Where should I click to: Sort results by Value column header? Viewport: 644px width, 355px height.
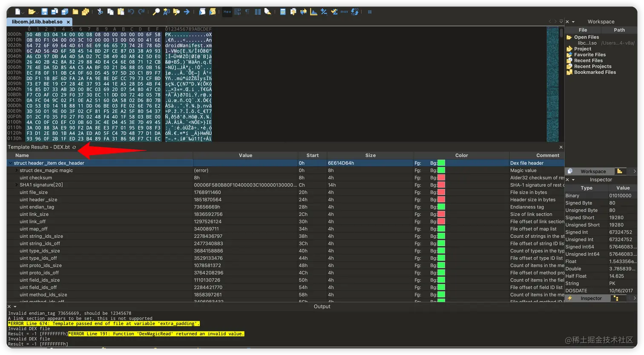[x=245, y=156]
